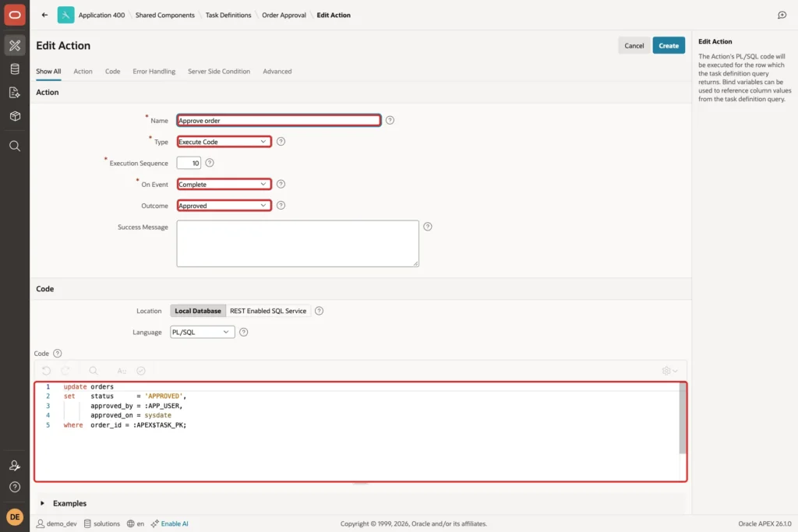798x532 pixels.
Task: Open the Administration user icon
Action: (x=15, y=465)
